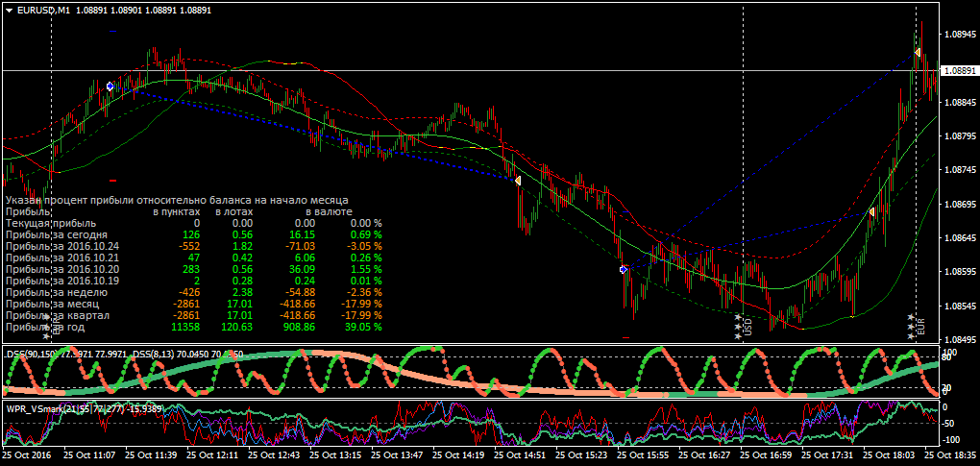
Task: Click the 'Прибыль за квартал' row label
Action: 58,315
